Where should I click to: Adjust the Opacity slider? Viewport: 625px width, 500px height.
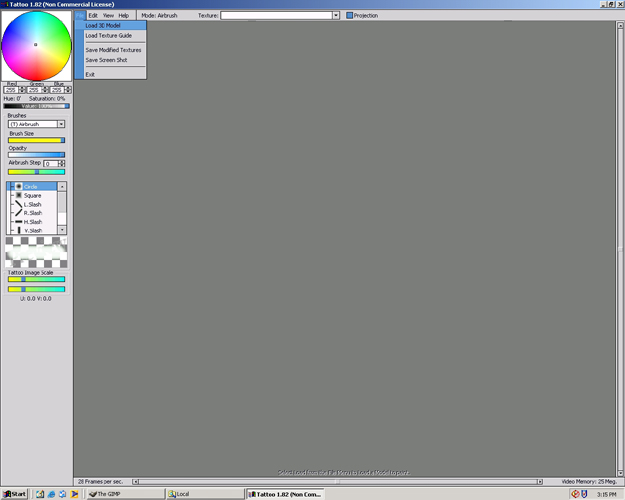[x=36, y=155]
